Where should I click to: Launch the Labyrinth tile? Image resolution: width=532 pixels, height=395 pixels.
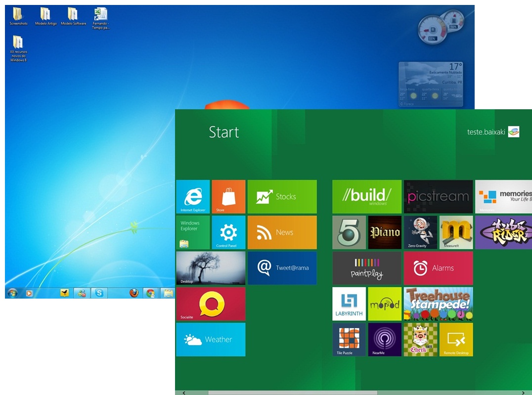[349, 304]
